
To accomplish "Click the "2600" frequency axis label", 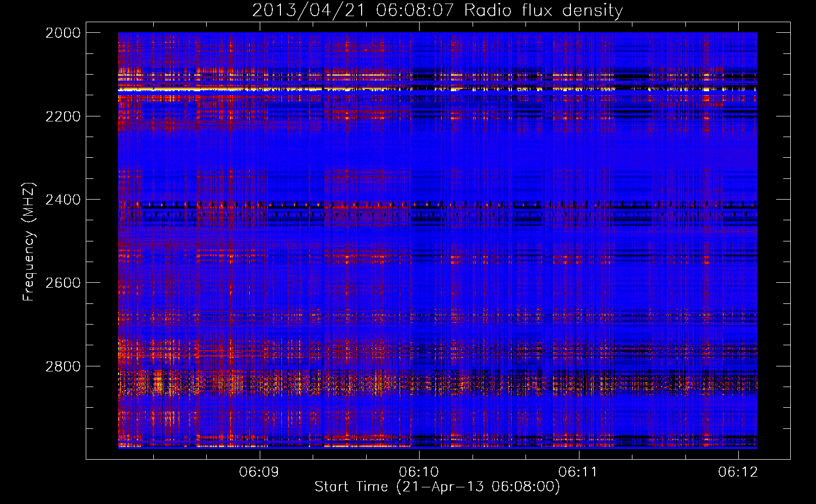I will pyautogui.click(x=63, y=283).
